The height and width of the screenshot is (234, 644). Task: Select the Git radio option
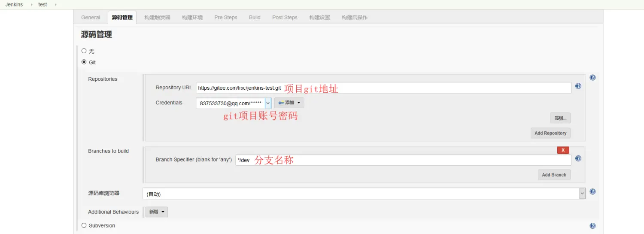click(84, 62)
